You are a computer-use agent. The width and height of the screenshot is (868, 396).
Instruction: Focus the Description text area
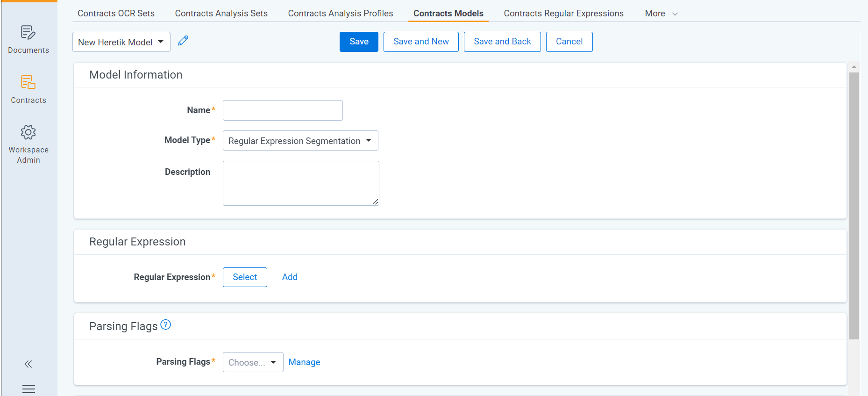(301, 183)
